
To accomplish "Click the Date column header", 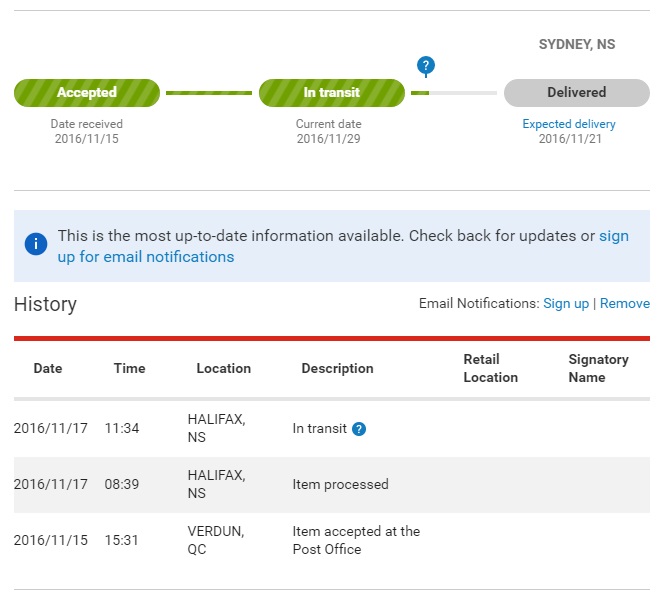I will tap(48, 368).
